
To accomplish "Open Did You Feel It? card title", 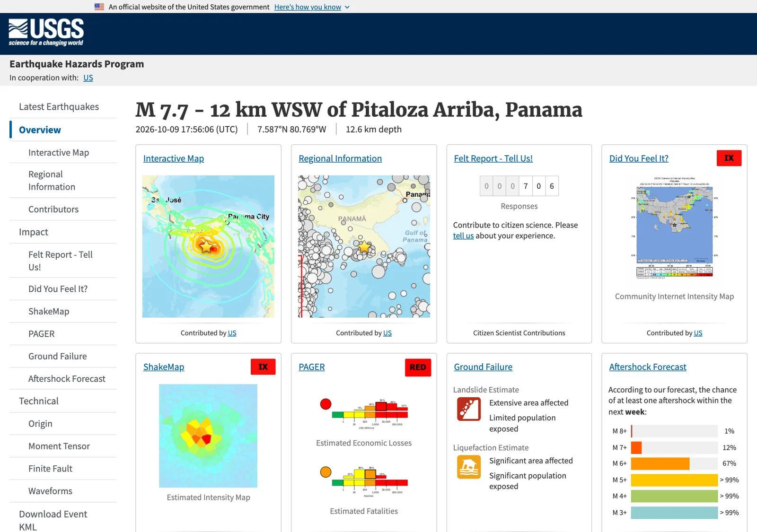I will [639, 158].
